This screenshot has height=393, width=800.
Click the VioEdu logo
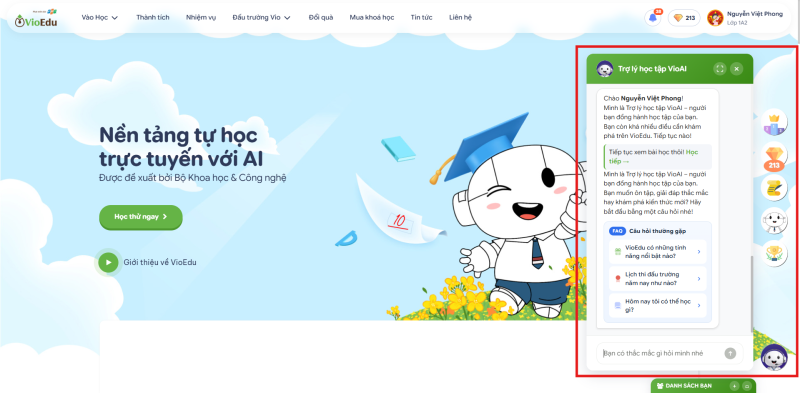point(36,19)
